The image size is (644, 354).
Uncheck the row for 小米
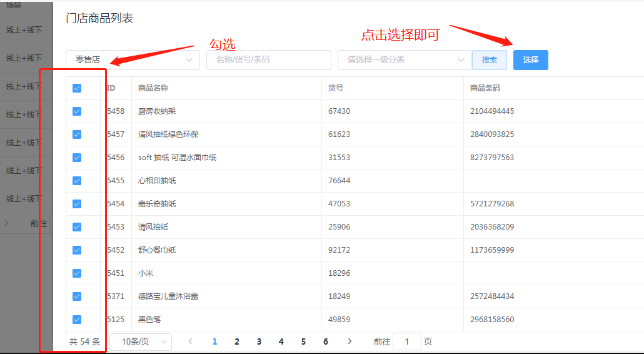tap(77, 273)
